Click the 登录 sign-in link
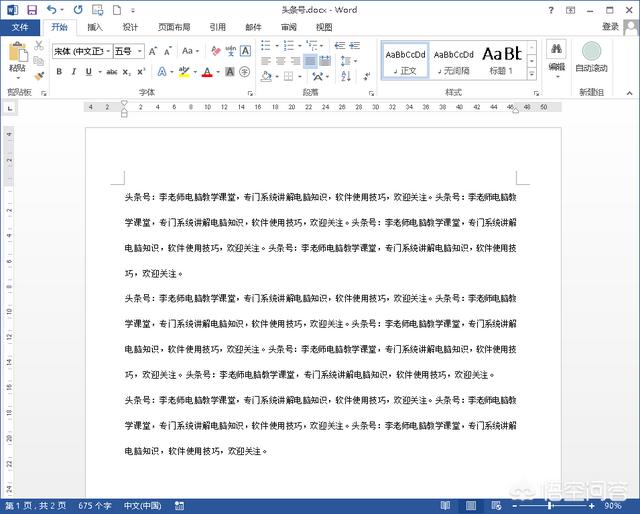This screenshot has width=640, height=514. pos(610,27)
